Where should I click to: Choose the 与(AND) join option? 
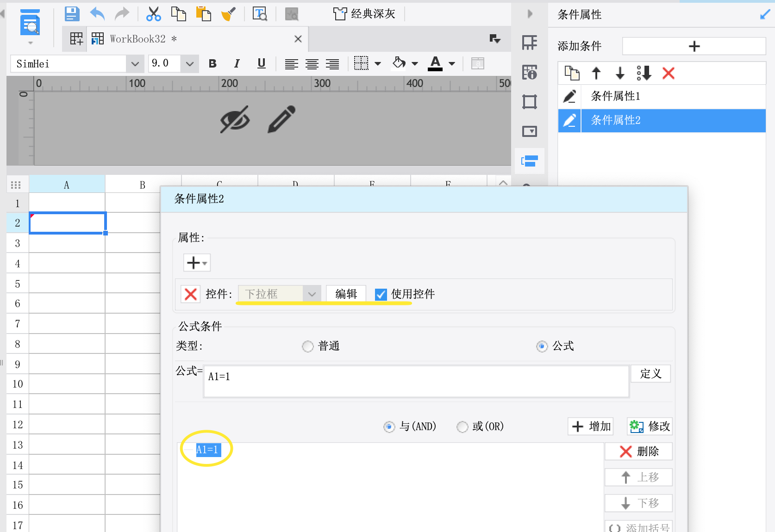pos(389,427)
